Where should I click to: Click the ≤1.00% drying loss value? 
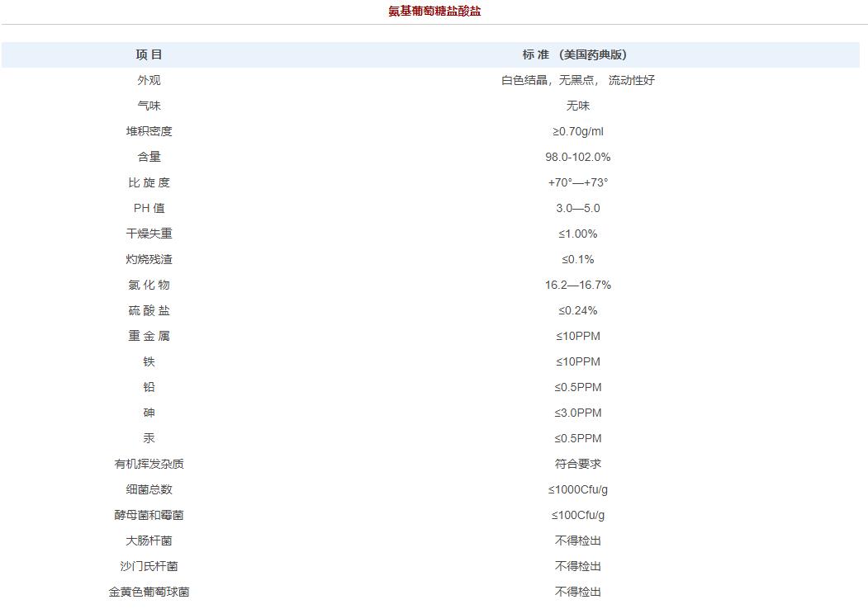pos(577,234)
